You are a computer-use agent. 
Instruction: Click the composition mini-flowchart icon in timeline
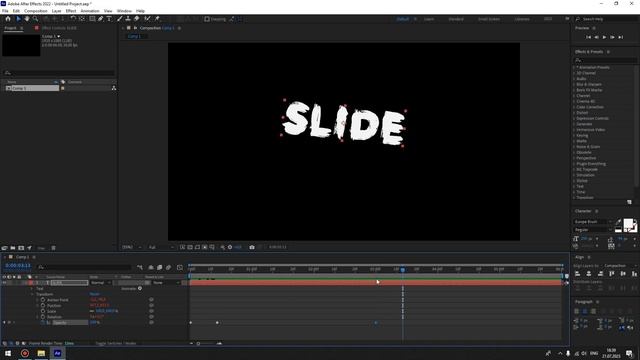(x=140, y=267)
